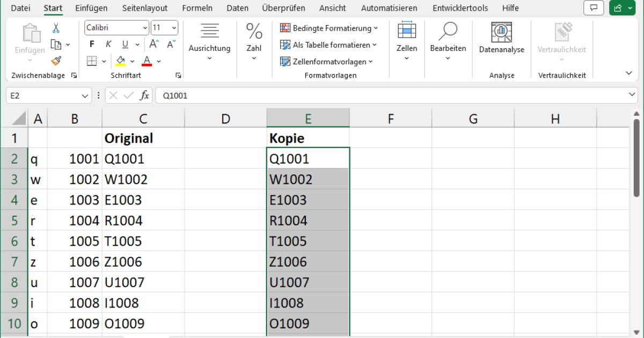
Task: Click the Copy icon in Zwischenablage
Action: pos(56,44)
